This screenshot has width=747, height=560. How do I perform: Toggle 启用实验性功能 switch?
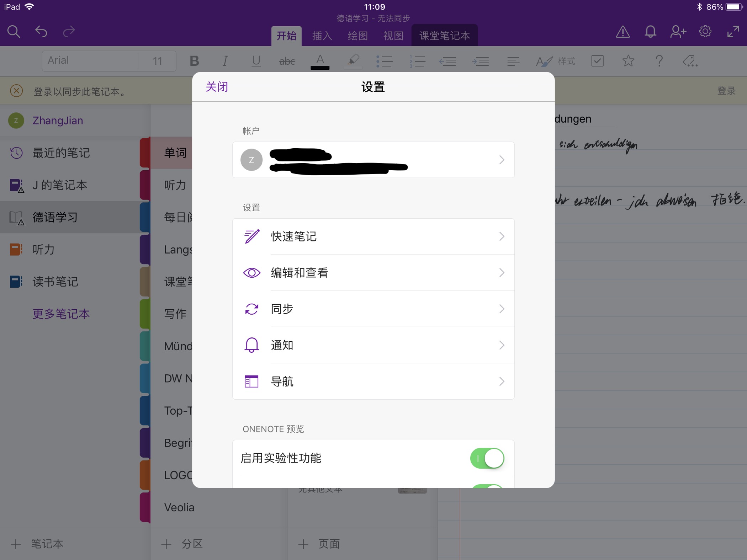[487, 458]
